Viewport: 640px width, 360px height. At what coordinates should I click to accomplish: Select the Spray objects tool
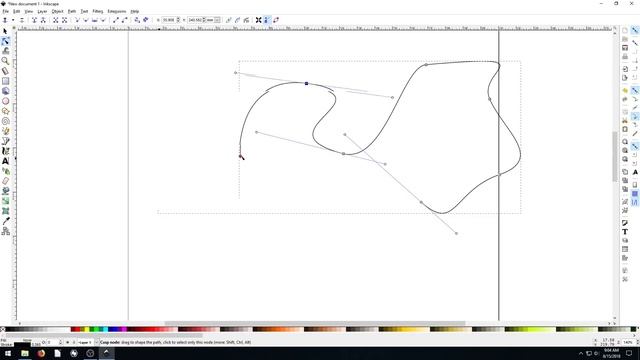tap(5, 171)
